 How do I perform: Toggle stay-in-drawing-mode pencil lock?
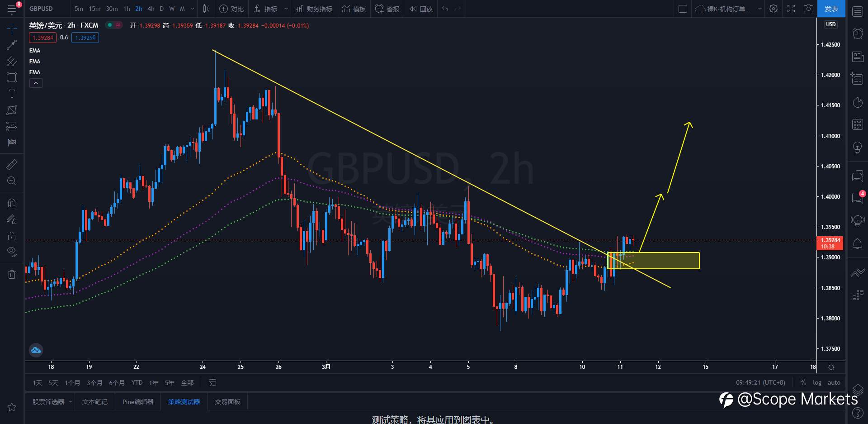tap(12, 219)
